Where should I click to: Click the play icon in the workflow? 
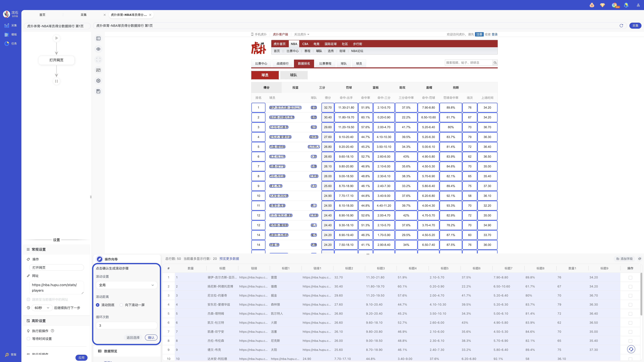[56, 38]
